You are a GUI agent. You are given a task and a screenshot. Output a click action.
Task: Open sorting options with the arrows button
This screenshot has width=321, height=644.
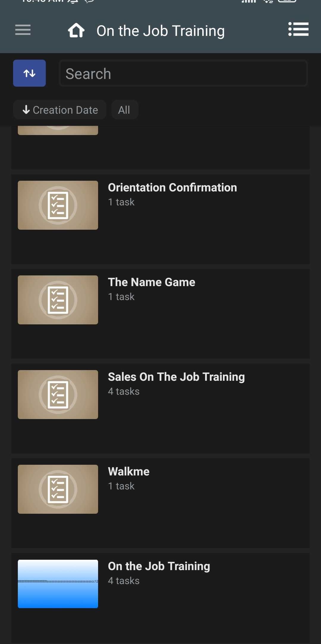point(29,73)
